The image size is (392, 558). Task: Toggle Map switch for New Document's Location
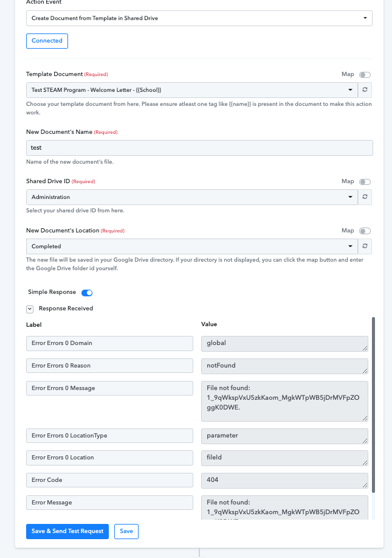(365, 231)
